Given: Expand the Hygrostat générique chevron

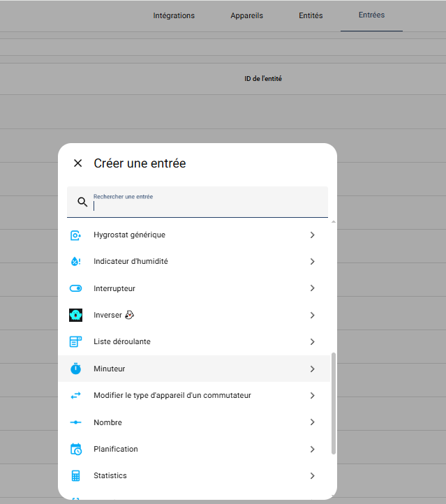Looking at the screenshot, I should coord(312,235).
